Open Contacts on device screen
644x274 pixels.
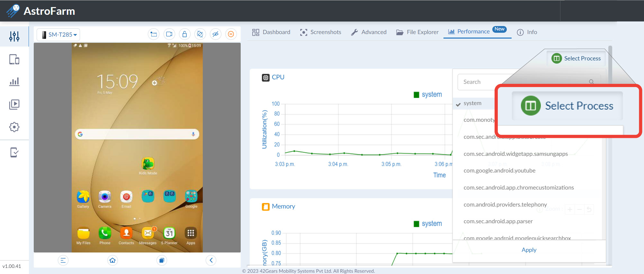point(126,236)
